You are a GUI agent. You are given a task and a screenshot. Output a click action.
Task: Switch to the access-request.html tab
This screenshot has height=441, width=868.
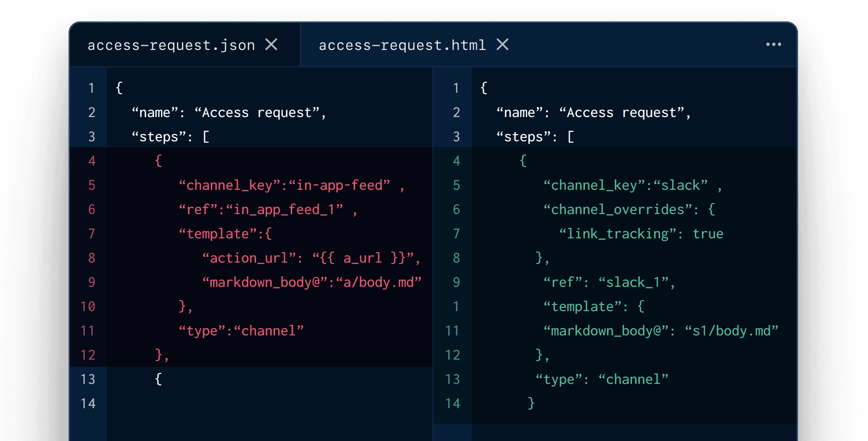tap(402, 45)
